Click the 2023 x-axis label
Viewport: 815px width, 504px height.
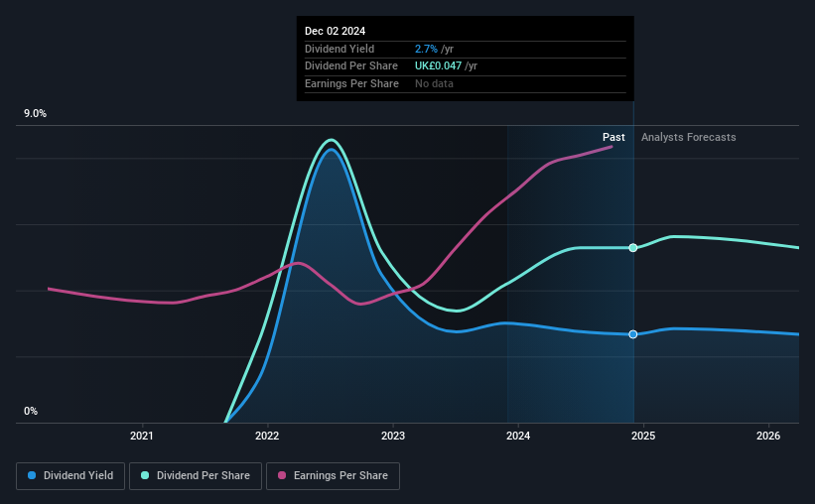pos(393,436)
